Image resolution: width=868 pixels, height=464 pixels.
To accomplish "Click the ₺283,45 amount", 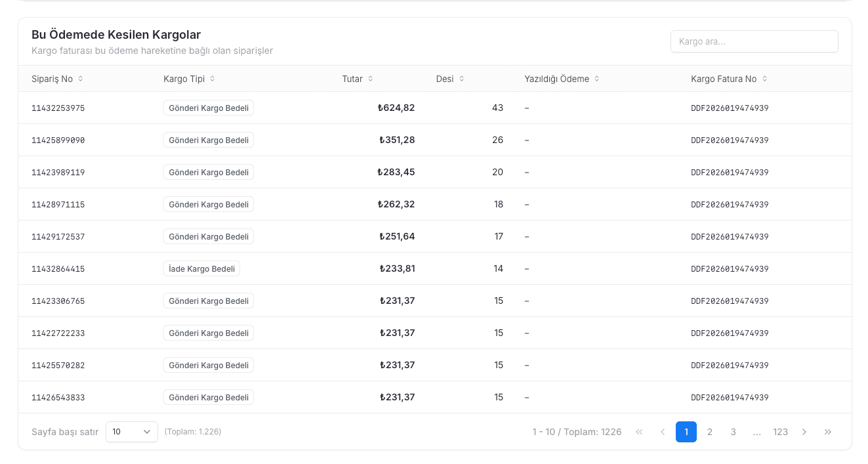I will (396, 172).
